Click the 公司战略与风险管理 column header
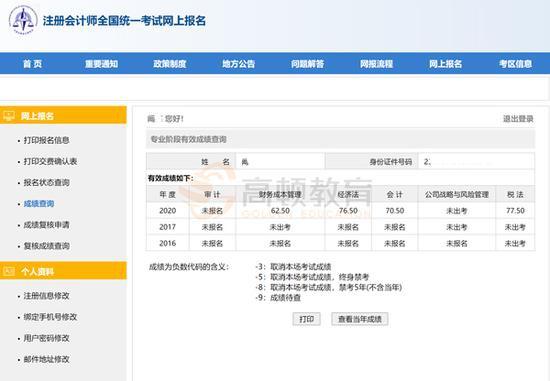 tap(457, 194)
